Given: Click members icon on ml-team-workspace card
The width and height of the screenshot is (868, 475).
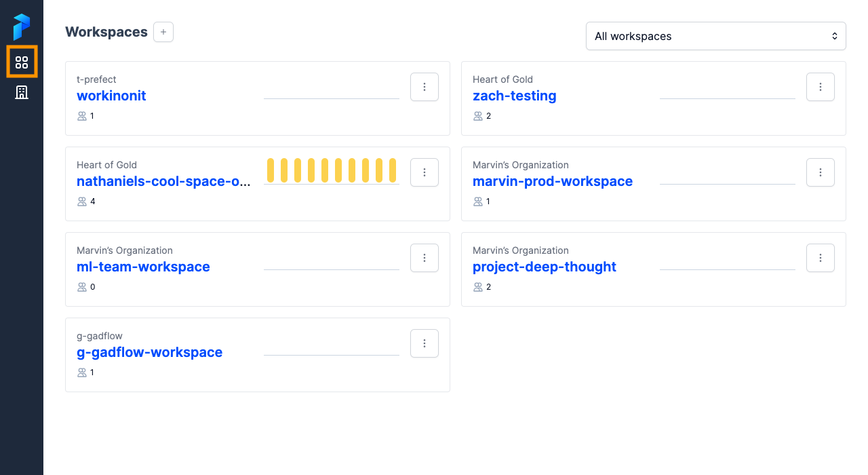Looking at the screenshot, I should point(82,287).
